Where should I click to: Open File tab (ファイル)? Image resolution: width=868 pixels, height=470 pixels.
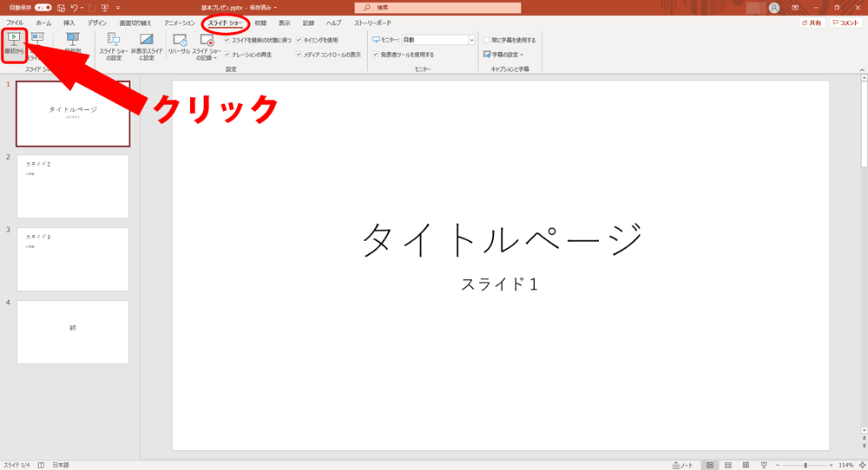(x=15, y=23)
